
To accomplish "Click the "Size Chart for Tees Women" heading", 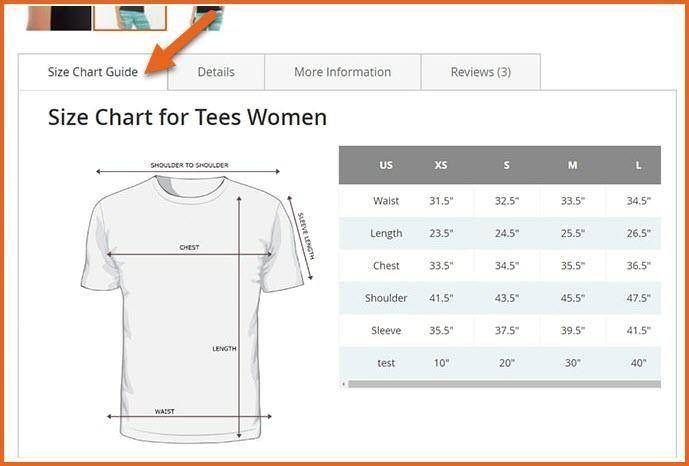I will (187, 118).
